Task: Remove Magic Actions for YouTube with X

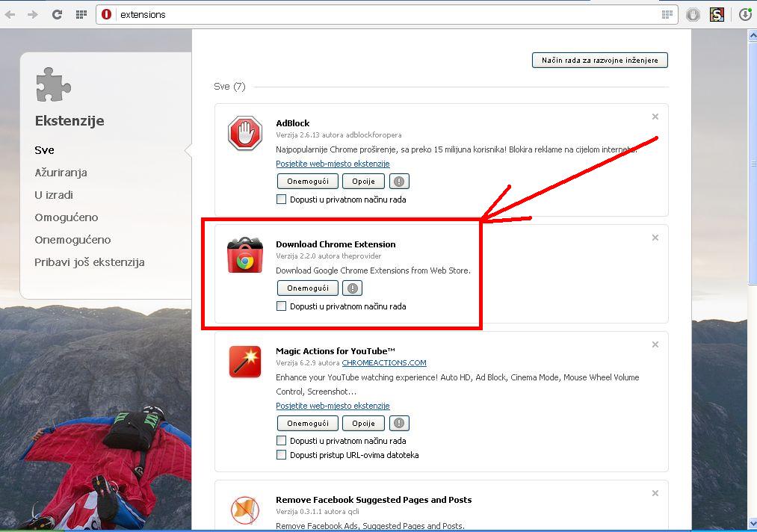Action: [x=655, y=344]
